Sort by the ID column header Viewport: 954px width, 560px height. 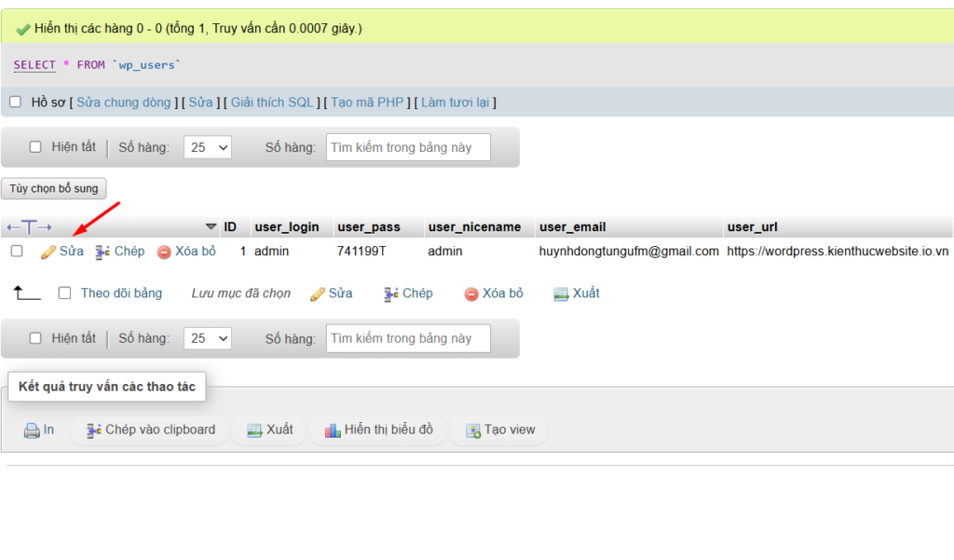230,227
